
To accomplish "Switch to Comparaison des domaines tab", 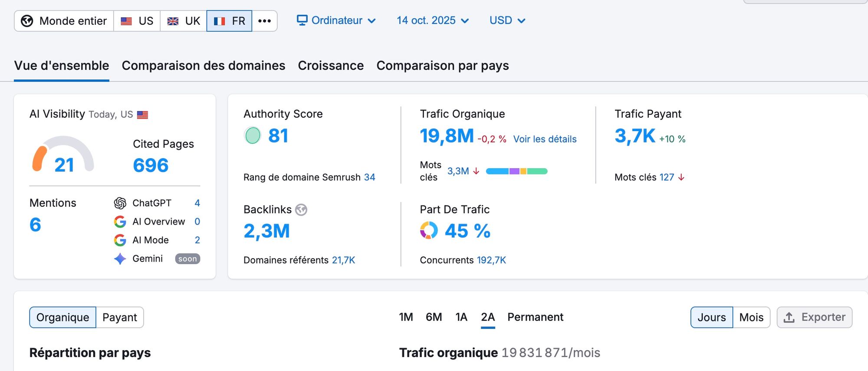I will tap(204, 66).
